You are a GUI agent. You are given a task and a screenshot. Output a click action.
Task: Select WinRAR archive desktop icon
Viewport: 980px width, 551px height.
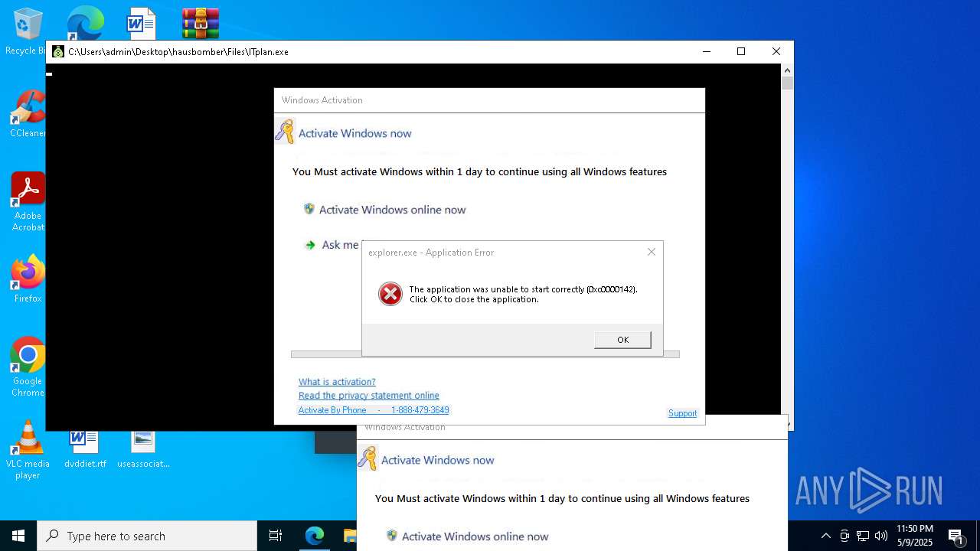201,23
